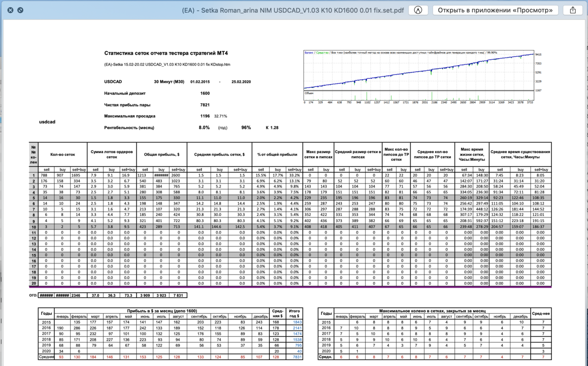
Task: Open the Share menu icon
Action: click(x=573, y=10)
